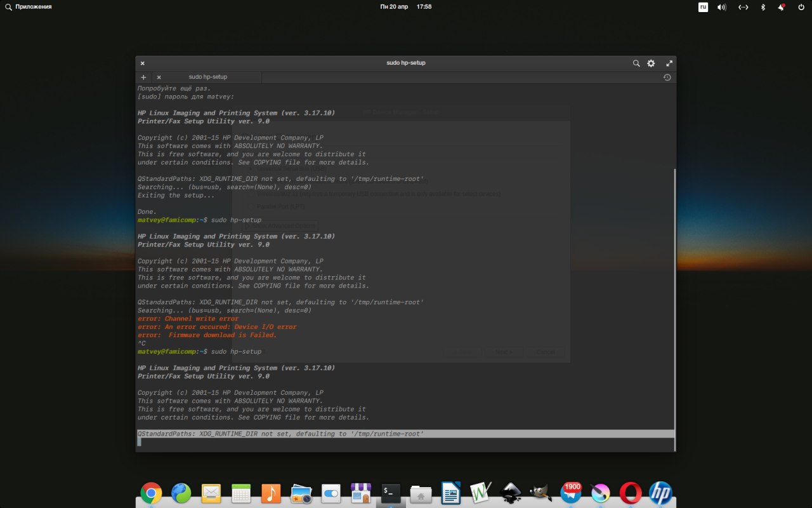Open the AppCenter store icon in dock
This screenshot has width=812, height=508.
click(x=361, y=493)
